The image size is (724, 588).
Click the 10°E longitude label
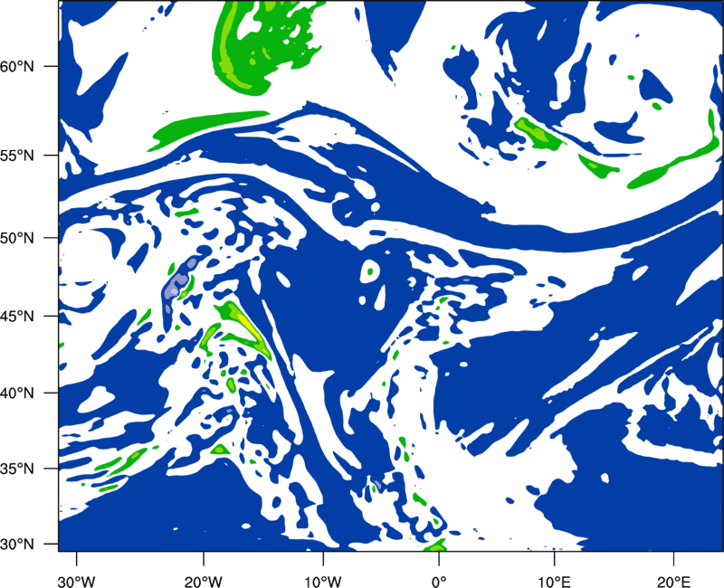554,582
